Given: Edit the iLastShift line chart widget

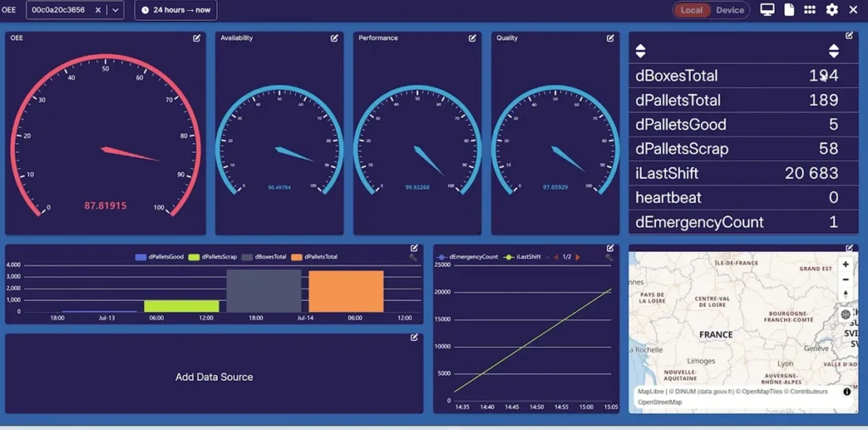Looking at the screenshot, I should pyautogui.click(x=610, y=249).
